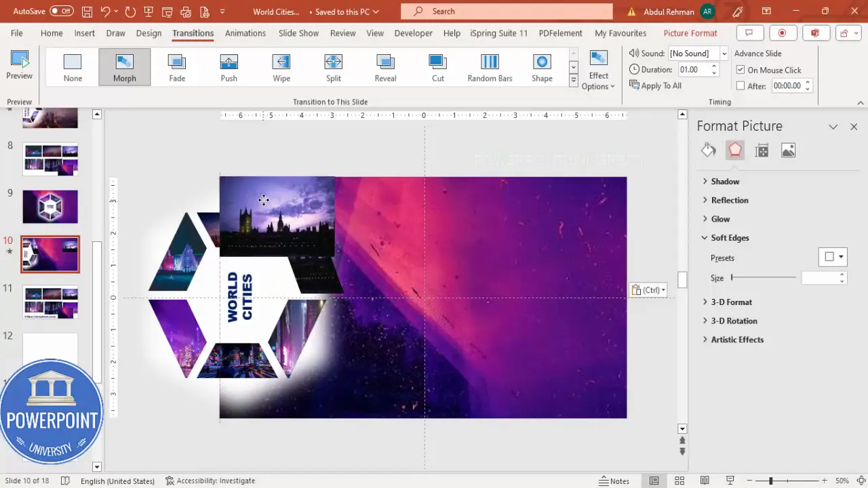868x488 pixels.
Task: Select the Random Bars transition
Action: [490, 67]
